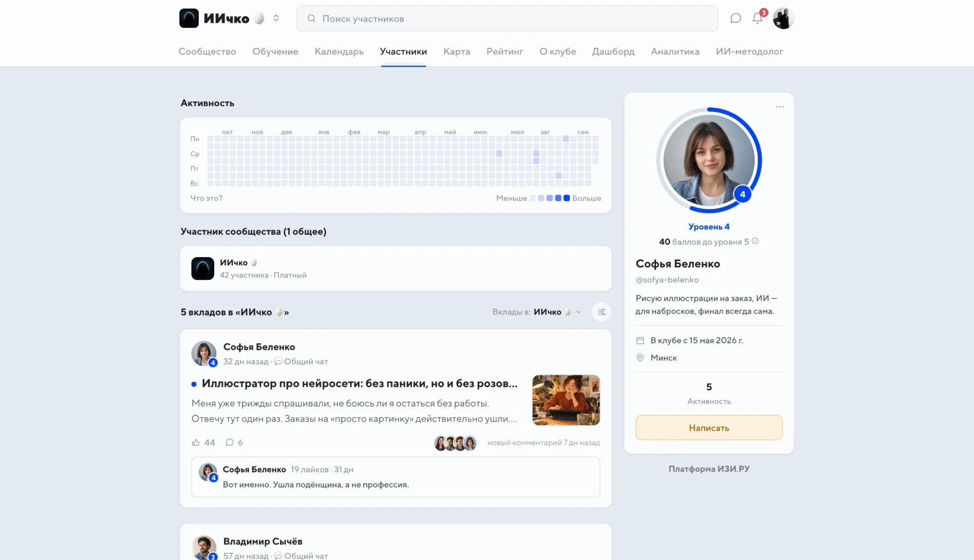Open the Рейтинг tab
This screenshot has height=560, width=974.
tap(505, 52)
